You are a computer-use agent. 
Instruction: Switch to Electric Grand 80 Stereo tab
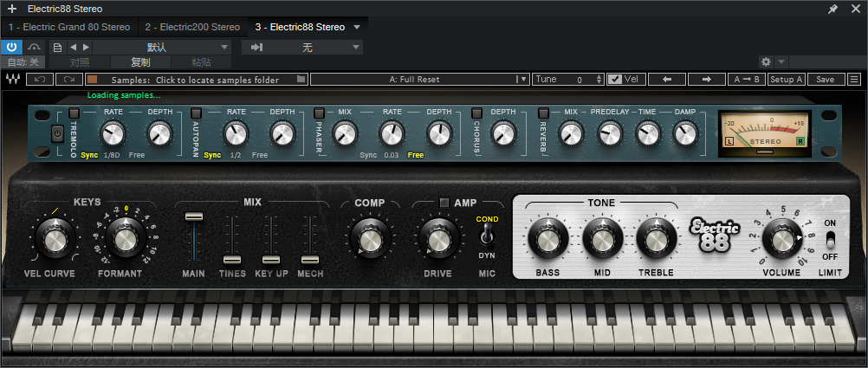click(69, 27)
